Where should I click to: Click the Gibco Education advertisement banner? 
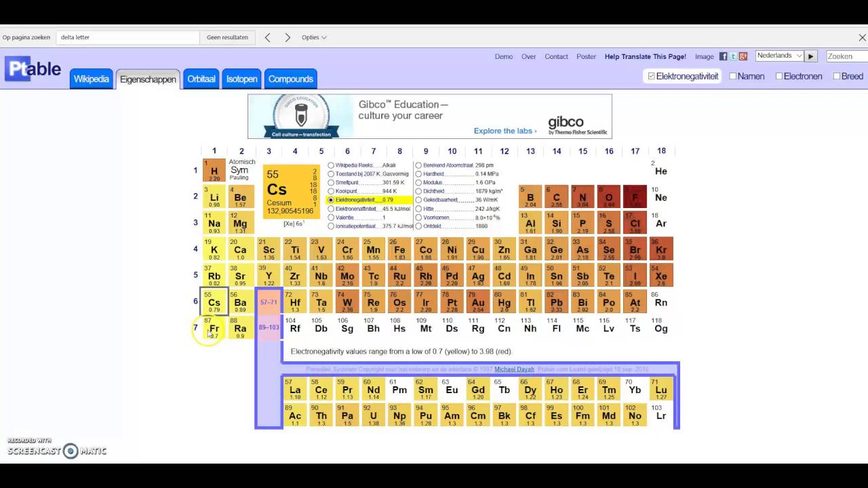pyautogui.click(x=430, y=116)
